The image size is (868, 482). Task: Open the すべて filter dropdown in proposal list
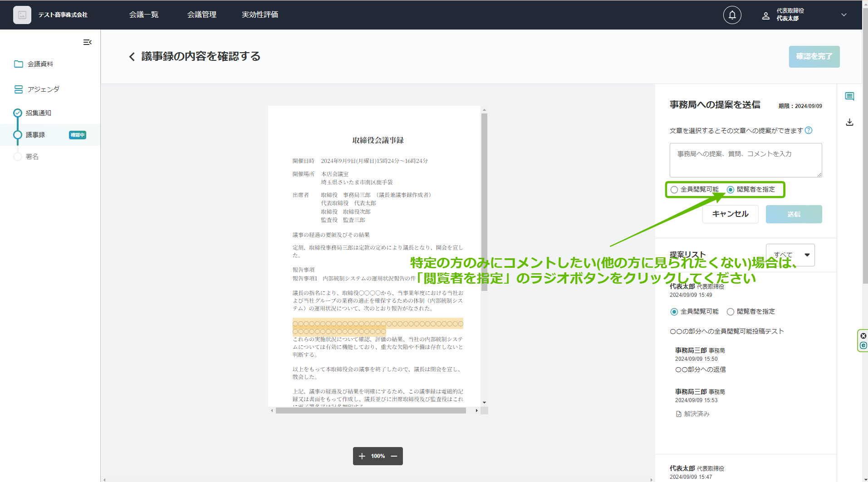pyautogui.click(x=790, y=255)
